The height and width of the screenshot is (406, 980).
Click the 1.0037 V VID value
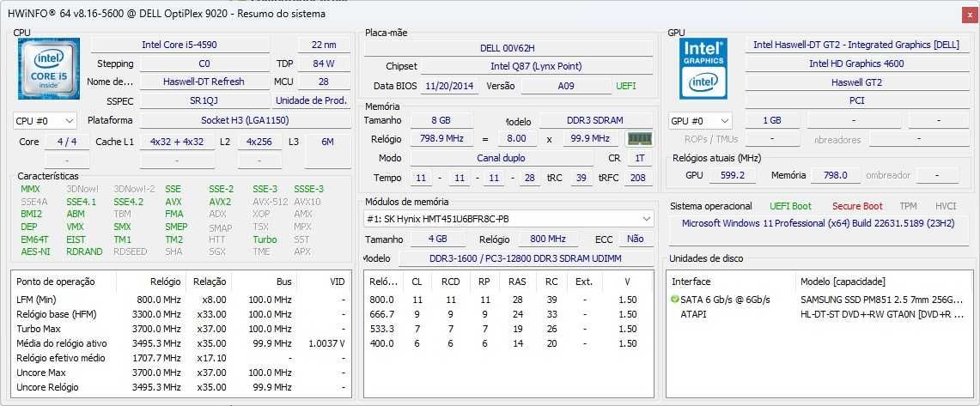coord(327,343)
